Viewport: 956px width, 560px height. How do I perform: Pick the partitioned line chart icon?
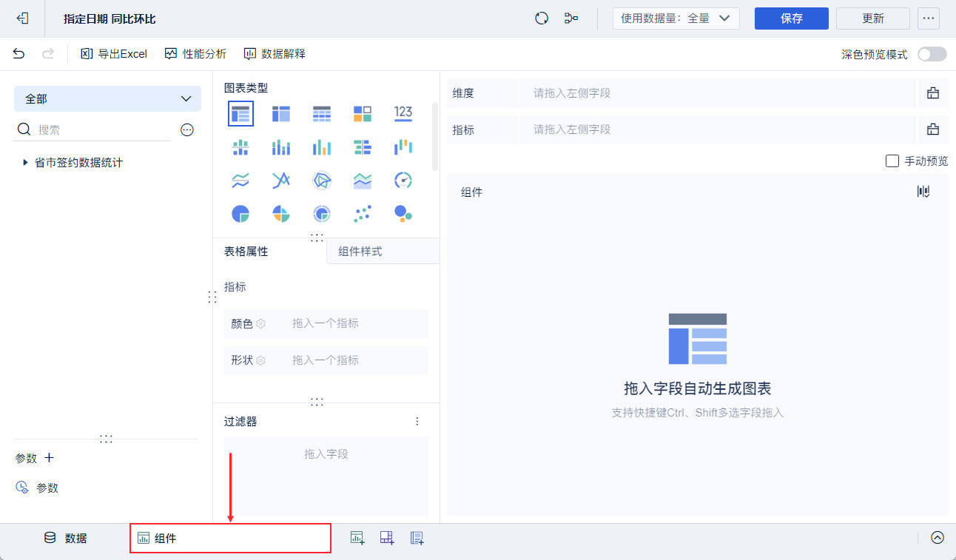tap(240, 181)
